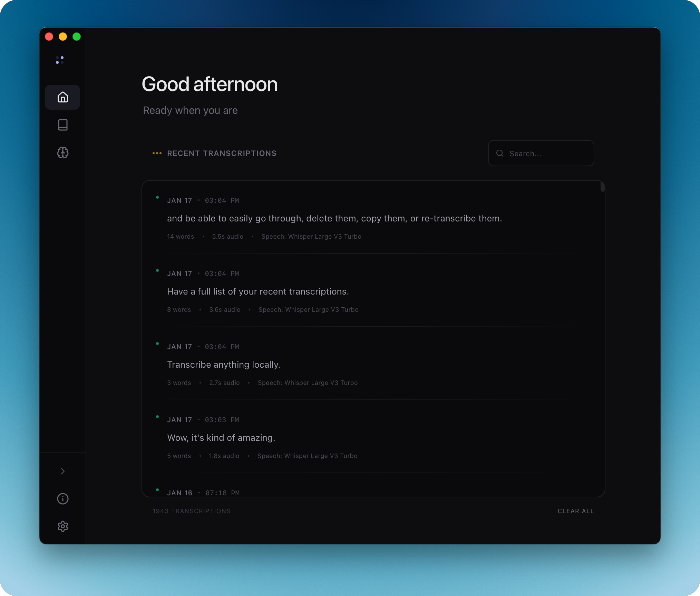Expand the 'Have a full list' transcription entry

click(258, 291)
